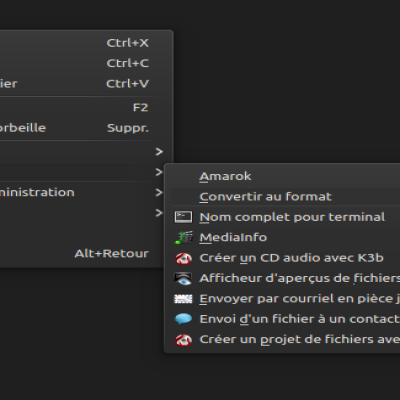400x400 pixels.
Task: Expand the administration submenu arrow
Action: pyautogui.click(x=159, y=192)
